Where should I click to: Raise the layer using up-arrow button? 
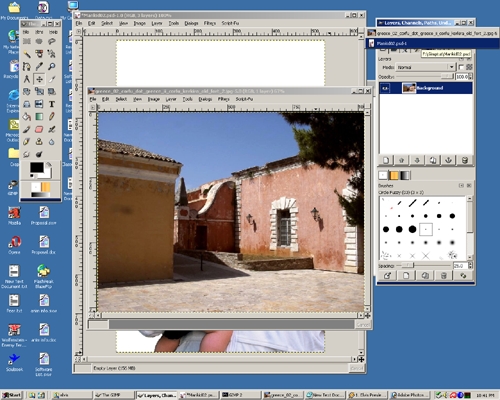coord(402,160)
